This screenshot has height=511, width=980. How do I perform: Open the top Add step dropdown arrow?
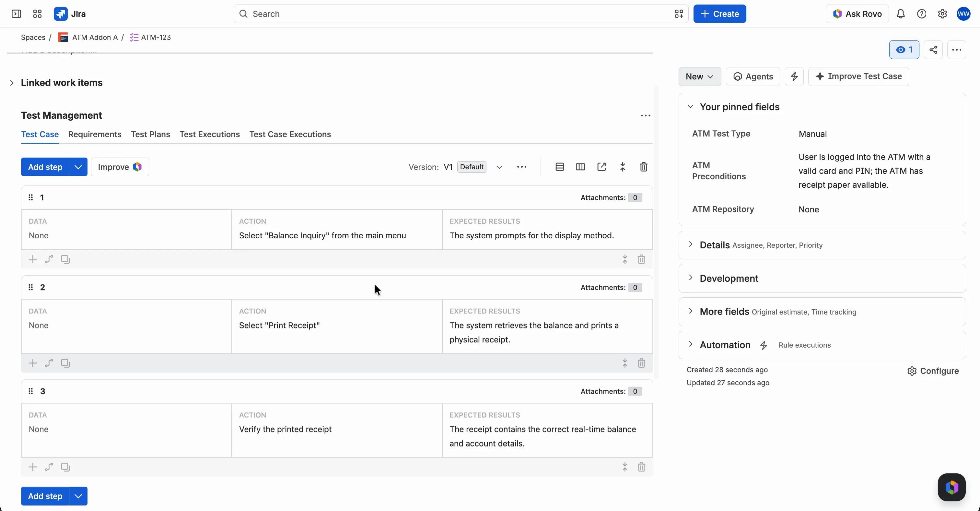(78, 167)
